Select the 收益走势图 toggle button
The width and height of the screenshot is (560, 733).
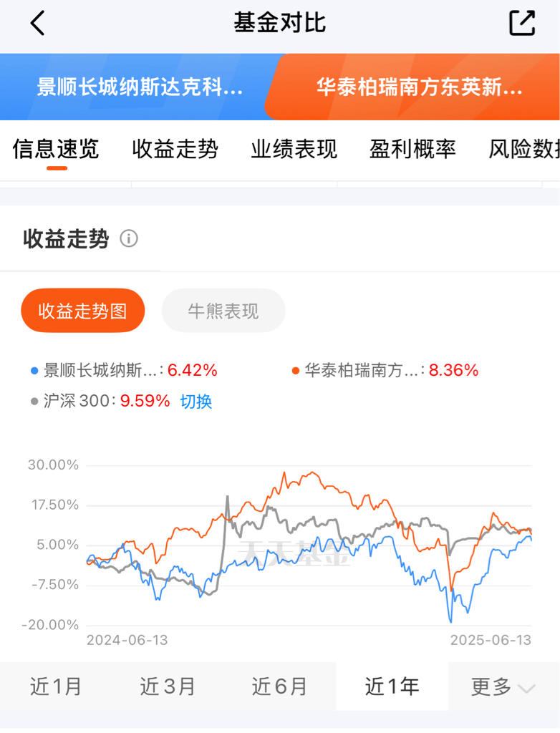pos(83,311)
